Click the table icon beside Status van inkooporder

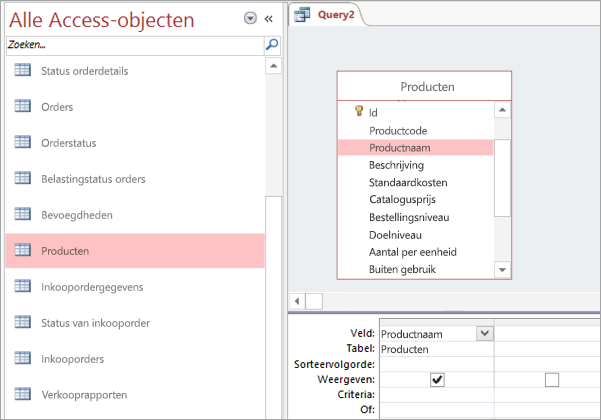23,322
